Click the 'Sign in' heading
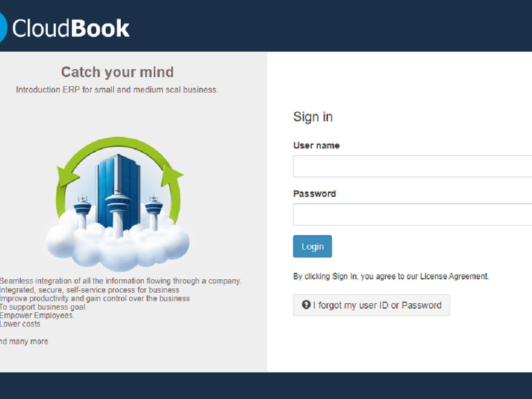 pyautogui.click(x=313, y=117)
